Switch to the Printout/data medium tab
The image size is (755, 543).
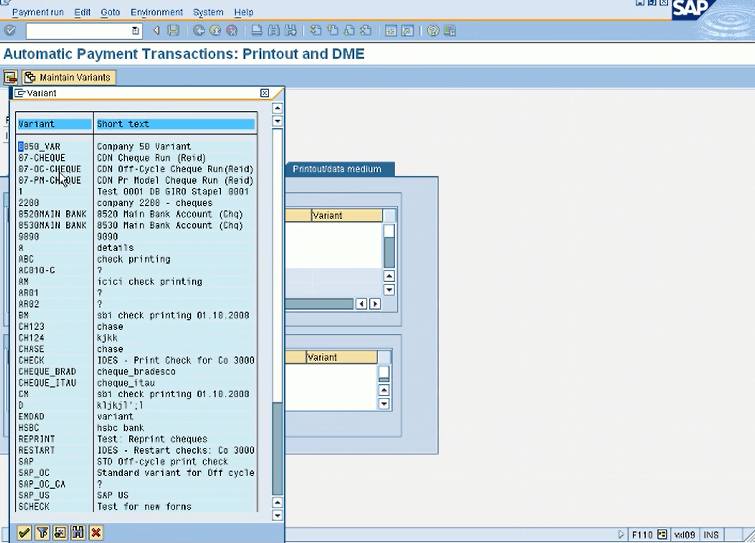coord(337,169)
